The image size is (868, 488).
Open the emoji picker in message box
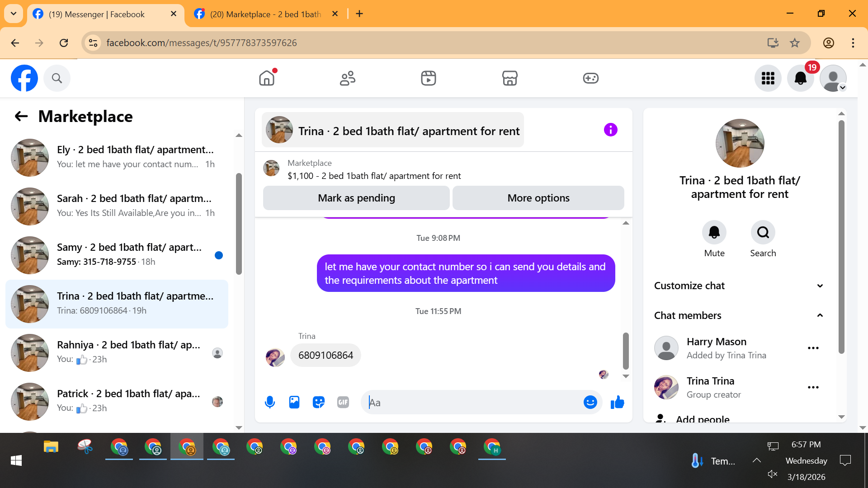pos(590,402)
